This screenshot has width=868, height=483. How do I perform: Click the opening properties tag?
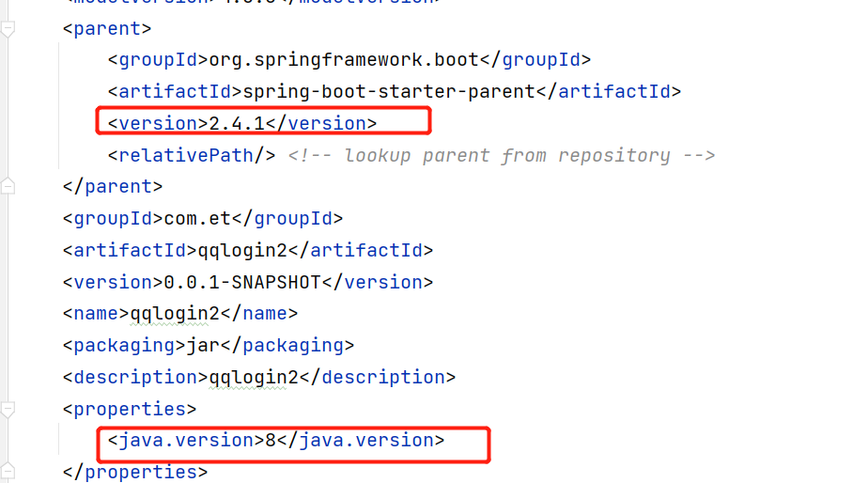click(130, 409)
